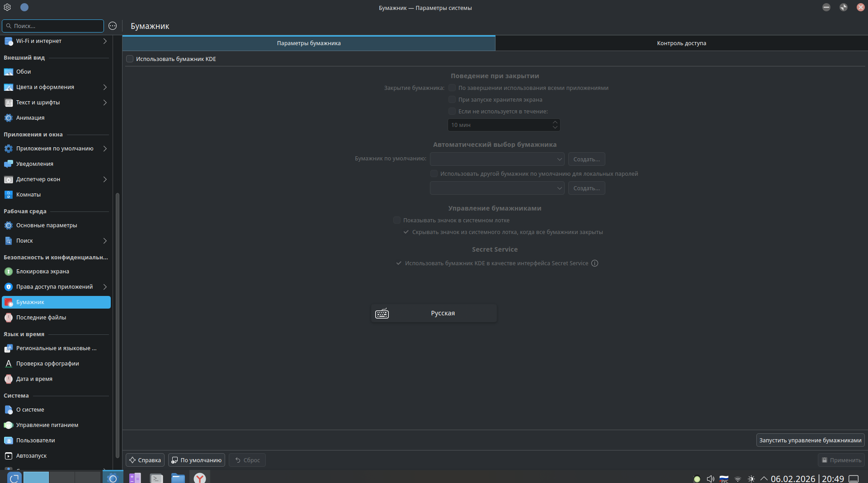Focus the Поиск search field
This screenshot has height=483, width=868.
pos(53,26)
